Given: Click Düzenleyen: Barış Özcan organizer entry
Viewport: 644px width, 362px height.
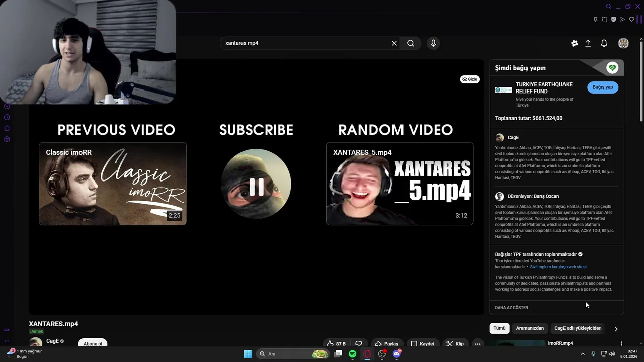Looking at the screenshot, I should pos(527,196).
